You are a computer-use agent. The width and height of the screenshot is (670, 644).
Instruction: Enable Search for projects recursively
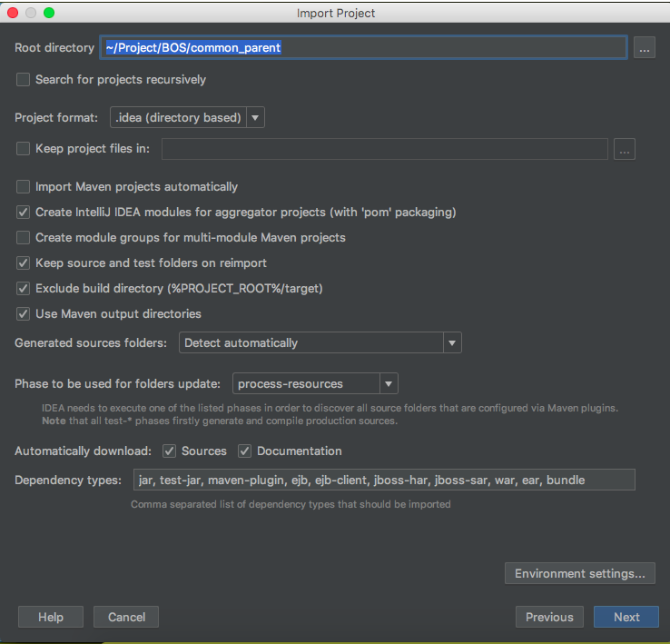point(24,80)
